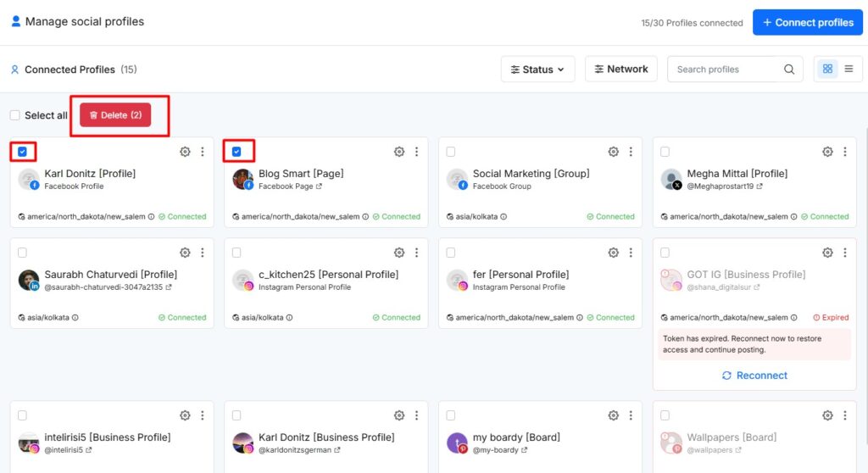Uncheck the Blog Smart [Page] checkbox
Screen dimensions: 868x473
click(236, 152)
